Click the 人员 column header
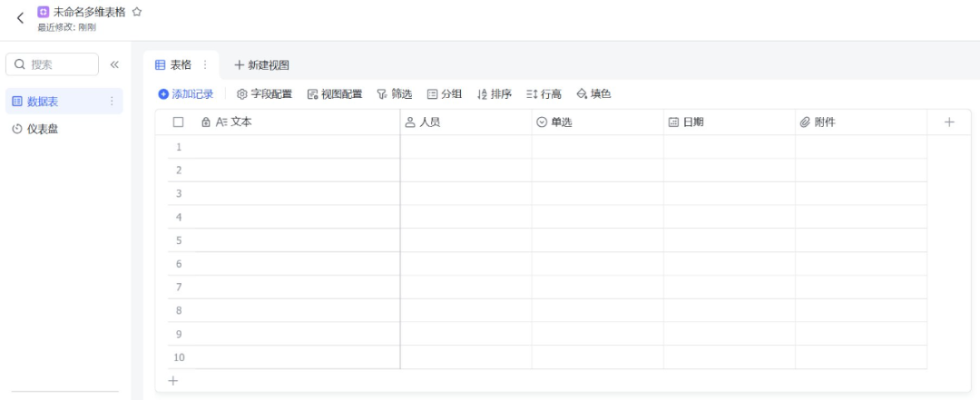The height and width of the screenshot is (400, 980). click(x=465, y=122)
